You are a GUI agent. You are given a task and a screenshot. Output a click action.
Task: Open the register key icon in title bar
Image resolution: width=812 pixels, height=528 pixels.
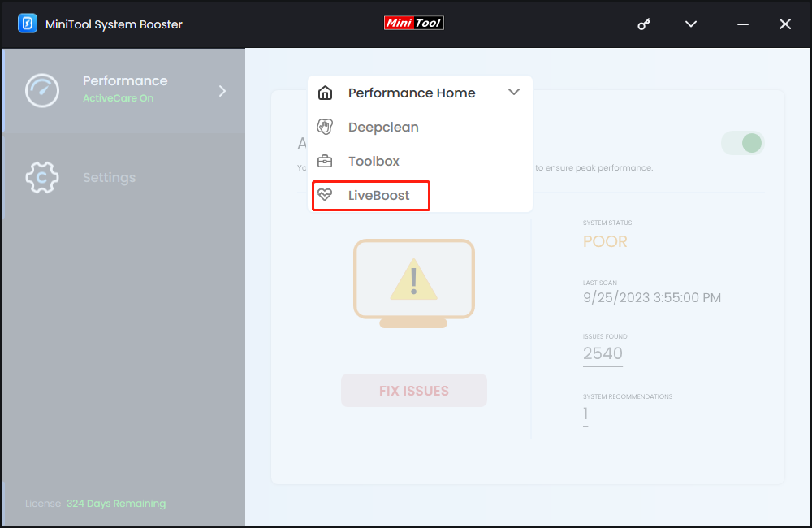(x=644, y=24)
